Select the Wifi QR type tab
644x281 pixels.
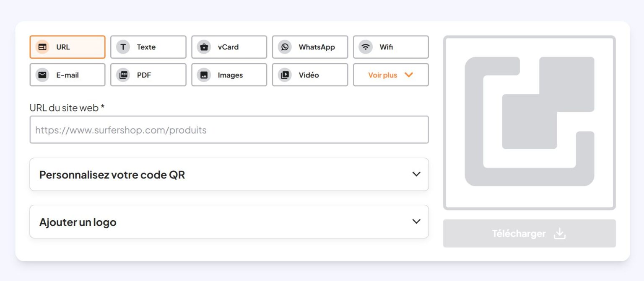point(391,47)
